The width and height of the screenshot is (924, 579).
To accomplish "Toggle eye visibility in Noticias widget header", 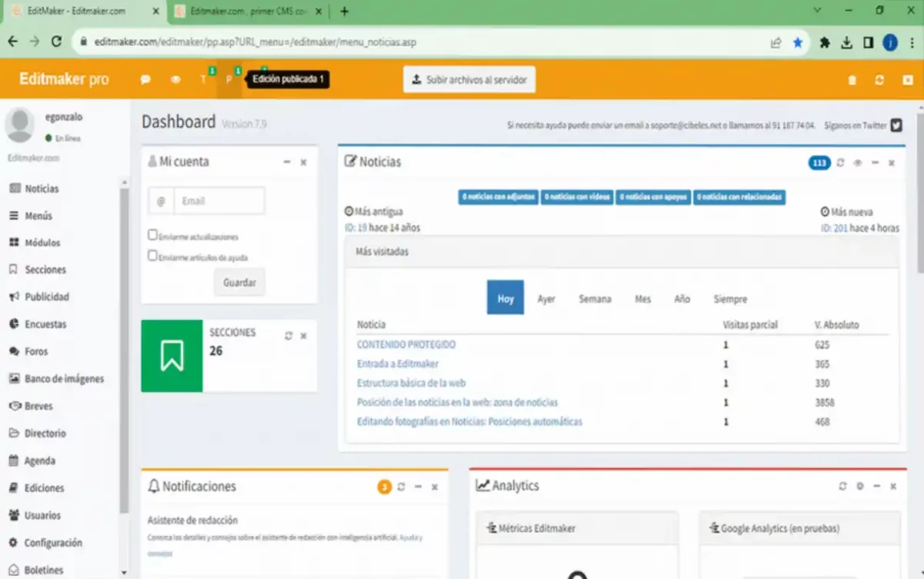I will pyautogui.click(x=858, y=162).
